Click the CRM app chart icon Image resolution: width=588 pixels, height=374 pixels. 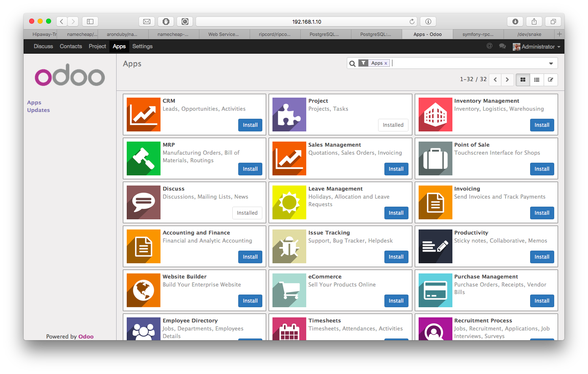click(x=143, y=115)
